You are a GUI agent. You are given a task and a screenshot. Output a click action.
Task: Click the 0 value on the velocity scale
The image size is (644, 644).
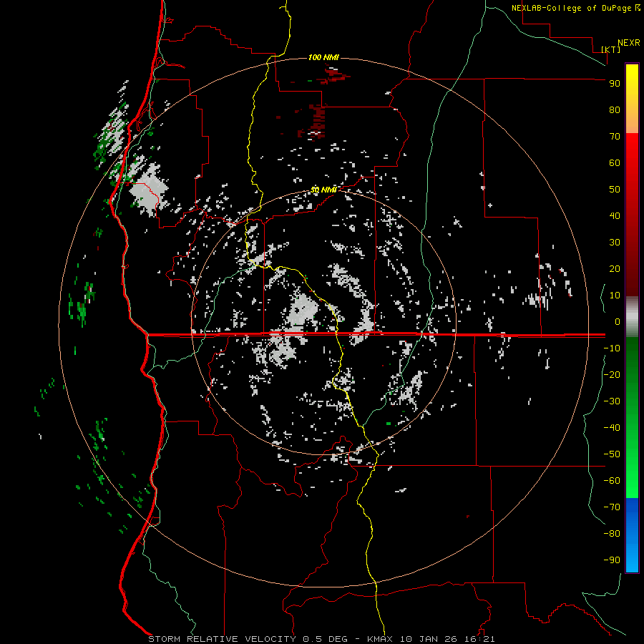[x=618, y=321]
